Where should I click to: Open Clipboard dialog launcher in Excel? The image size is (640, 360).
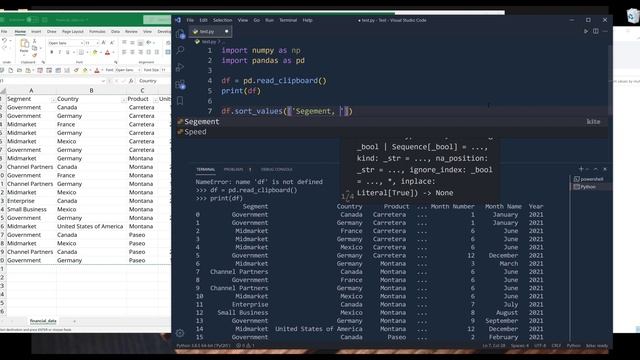coord(43,62)
